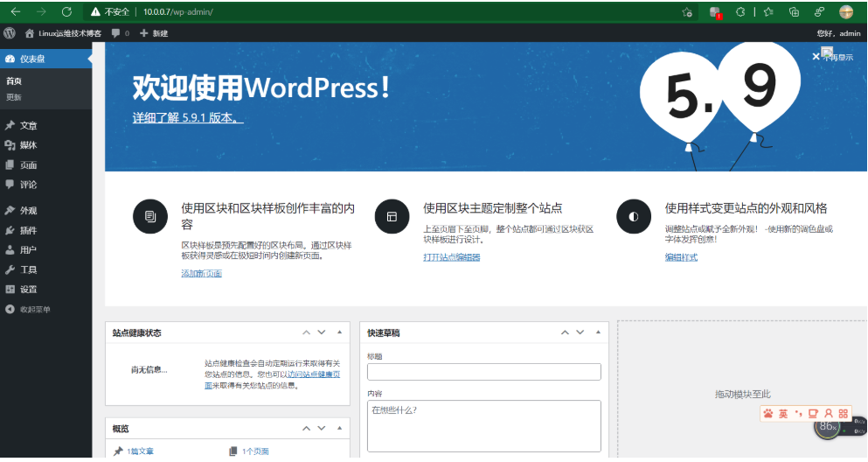Collapse the 快速草稿 panel
The width and height of the screenshot is (868, 462).
pyautogui.click(x=598, y=332)
